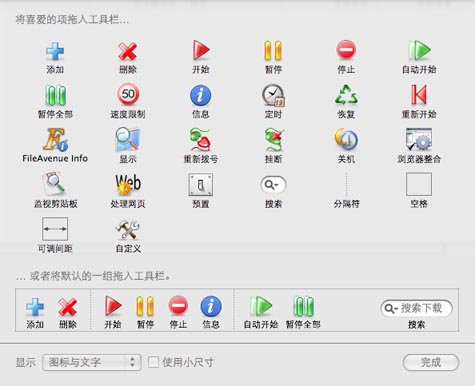The width and height of the screenshot is (475, 386).
Task: Click the red 停止 stop icon in the palette
Action: click(x=346, y=50)
